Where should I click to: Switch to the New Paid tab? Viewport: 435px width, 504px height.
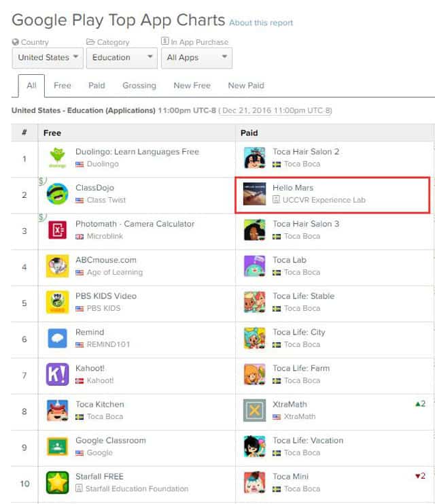pos(246,86)
